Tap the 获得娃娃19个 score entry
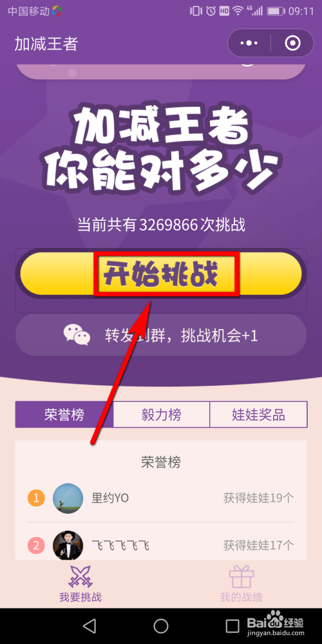This screenshot has width=322, height=644. click(259, 498)
